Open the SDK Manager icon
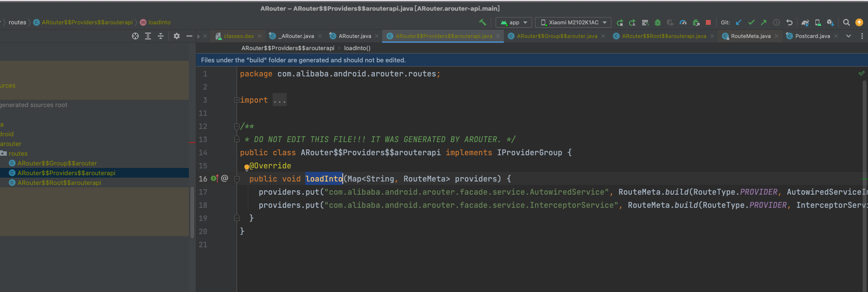The image size is (868, 292). (831, 22)
